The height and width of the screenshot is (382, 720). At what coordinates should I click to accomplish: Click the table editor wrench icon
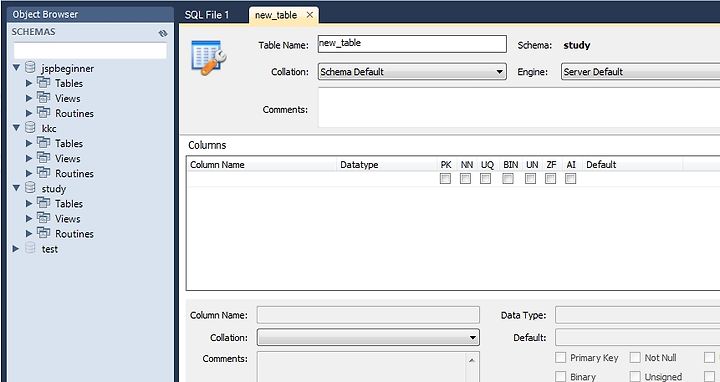pyautogui.click(x=208, y=58)
